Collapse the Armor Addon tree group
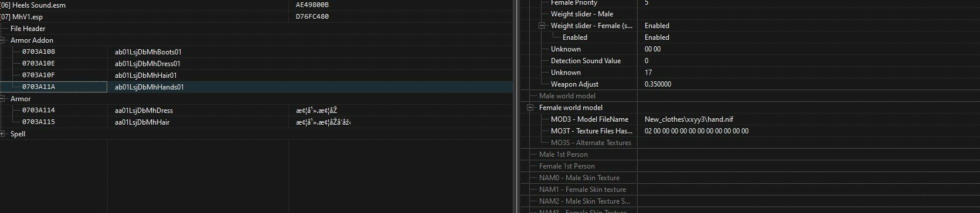Screen dimensions: 980x213 click(3, 40)
